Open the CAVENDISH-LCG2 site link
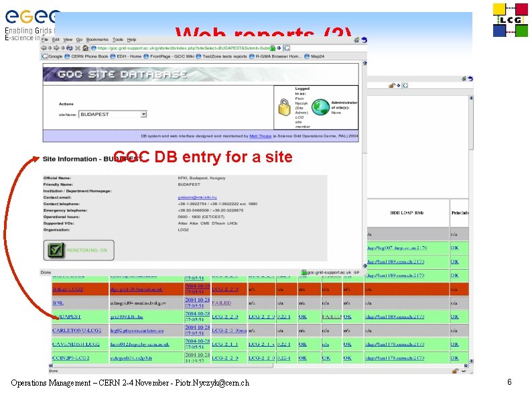 click(x=76, y=344)
